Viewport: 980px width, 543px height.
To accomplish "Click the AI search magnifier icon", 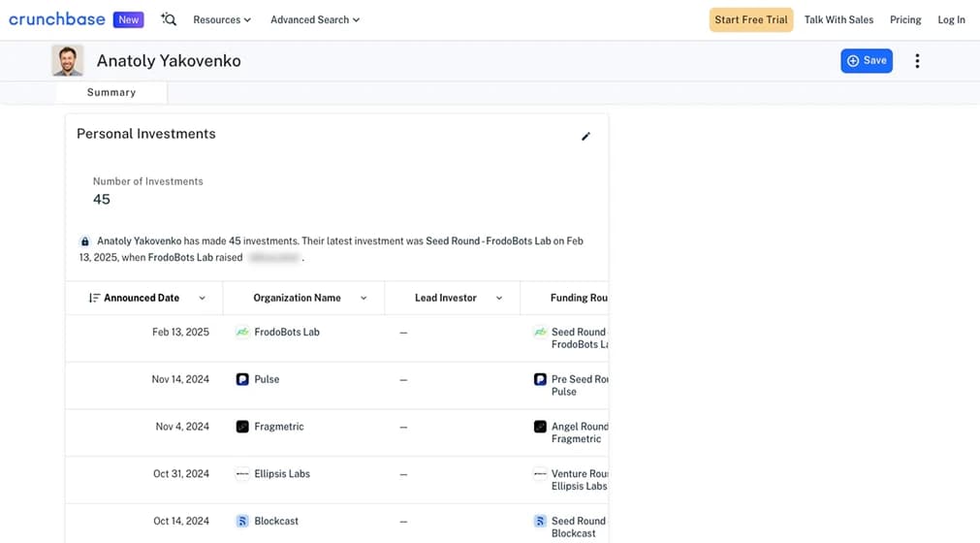I will coord(169,19).
